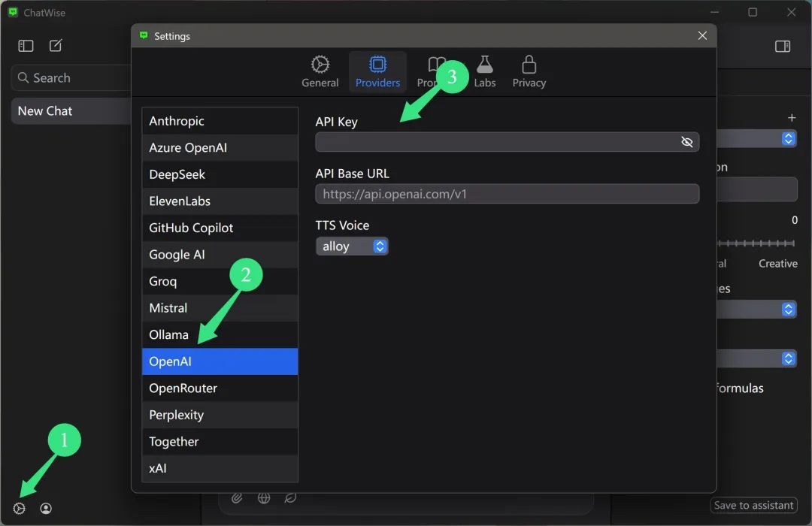Open the TTS Voice alloy dropdown
The height and width of the screenshot is (526, 812).
coord(352,246)
